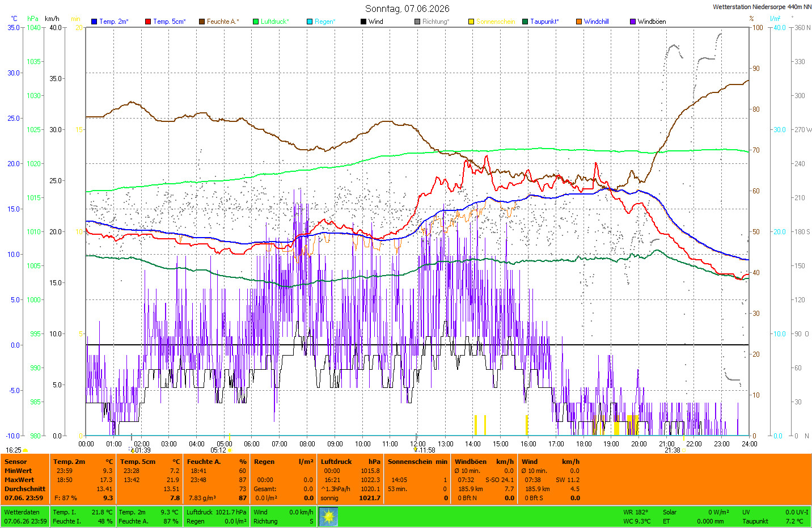
Task: Click the '180 S' wind direction axis label
Action: (802, 232)
